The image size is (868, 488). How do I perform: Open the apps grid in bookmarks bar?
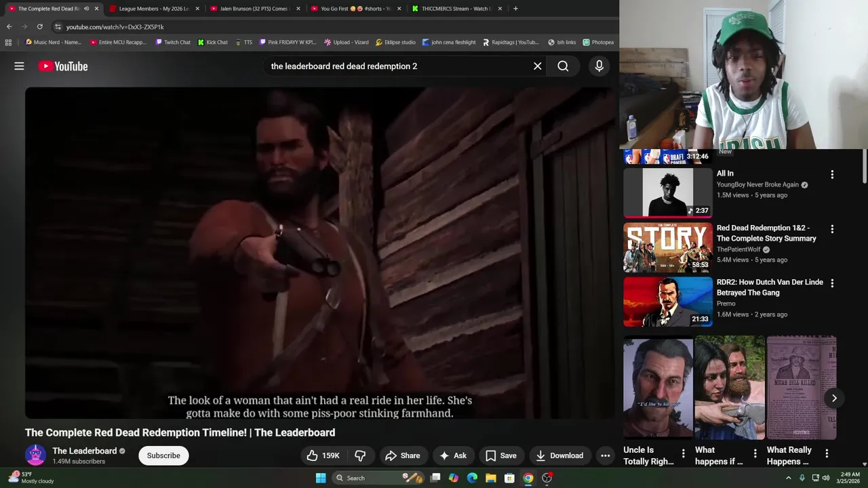8,42
